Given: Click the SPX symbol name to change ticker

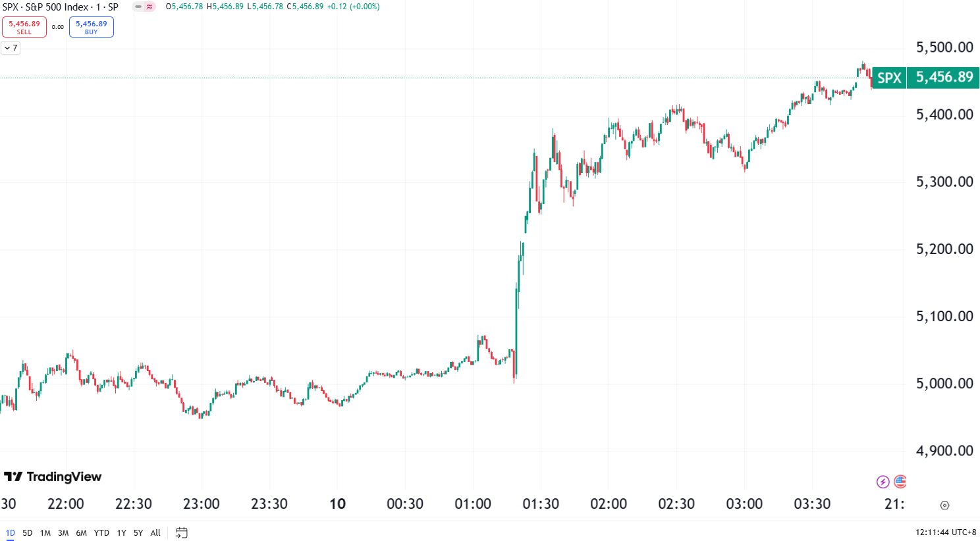Looking at the screenshot, I should (x=11, y=6).
